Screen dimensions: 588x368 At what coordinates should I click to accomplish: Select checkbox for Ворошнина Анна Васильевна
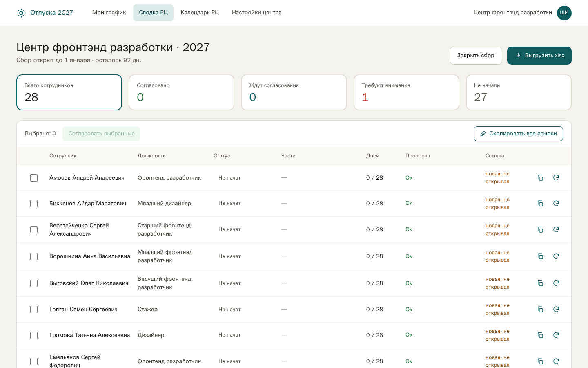coord(34,256)
